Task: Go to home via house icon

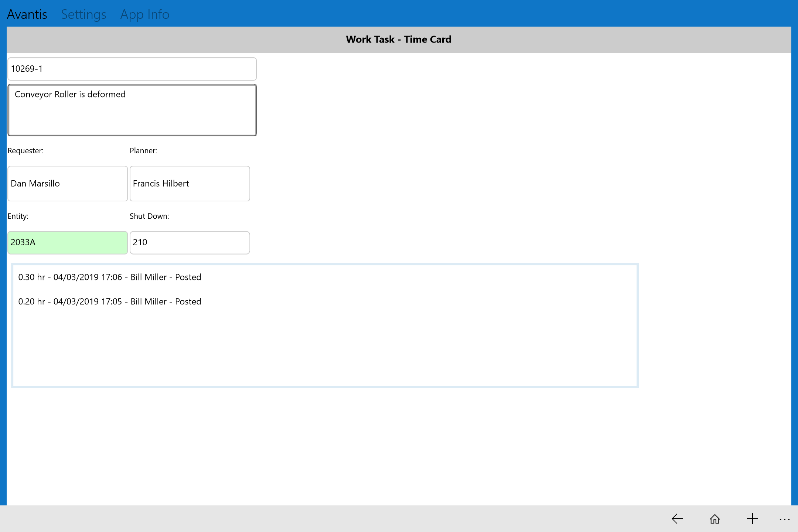Action: pyautogui.click(x=715, y=519)
